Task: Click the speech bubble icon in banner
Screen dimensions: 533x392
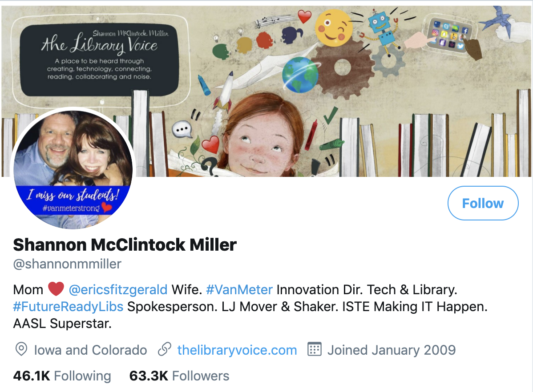Action: point(182,129)
